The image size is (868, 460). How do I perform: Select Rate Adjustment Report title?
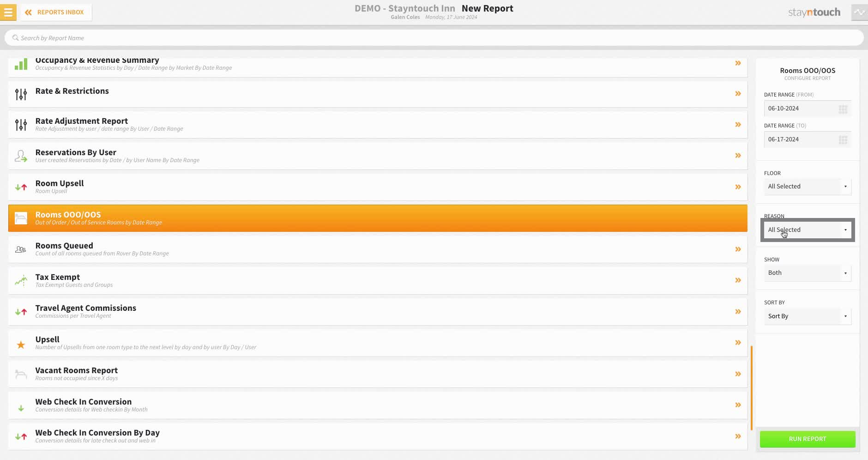82,121
